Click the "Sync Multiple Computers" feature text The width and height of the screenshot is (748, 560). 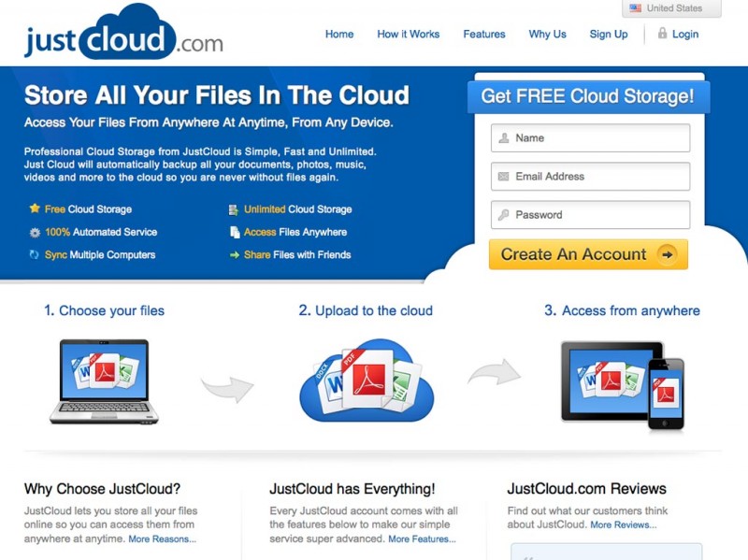click(100, 255)
